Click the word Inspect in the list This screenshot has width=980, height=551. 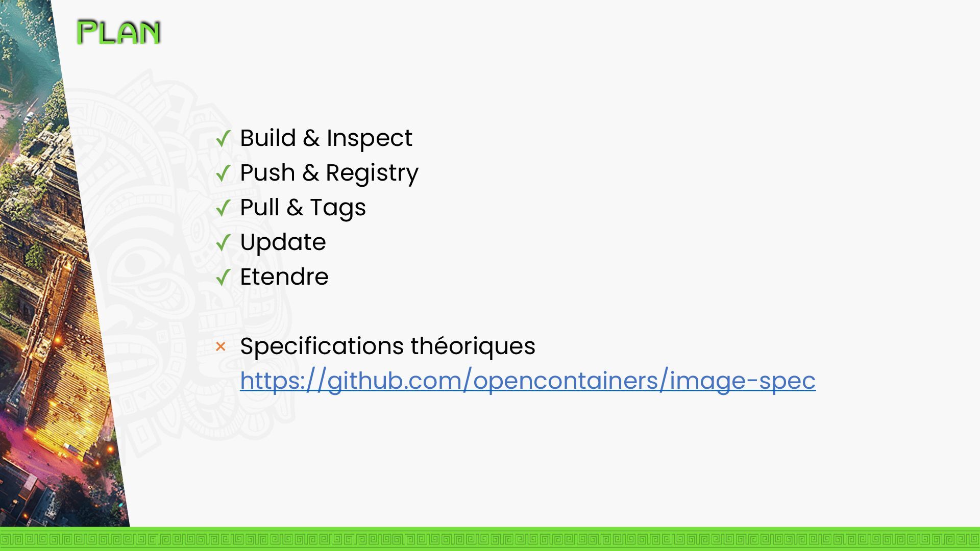pos(369,138)
